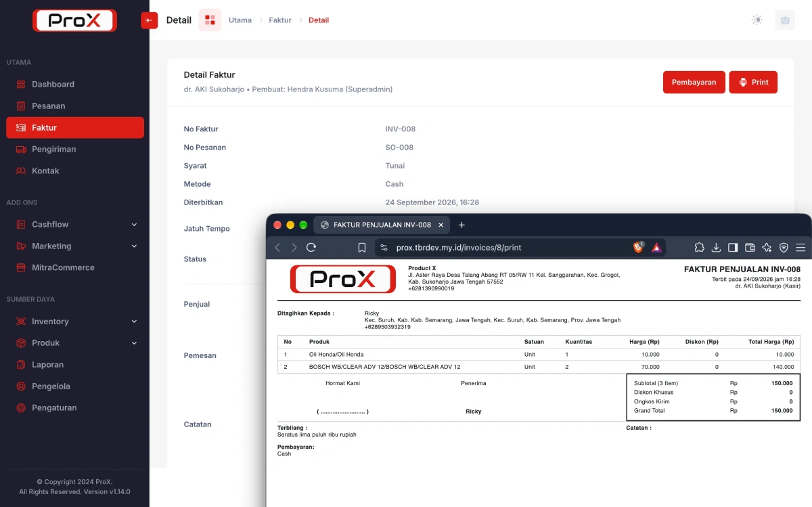
Task: Reload the print page in the browser
Action: 311,248
